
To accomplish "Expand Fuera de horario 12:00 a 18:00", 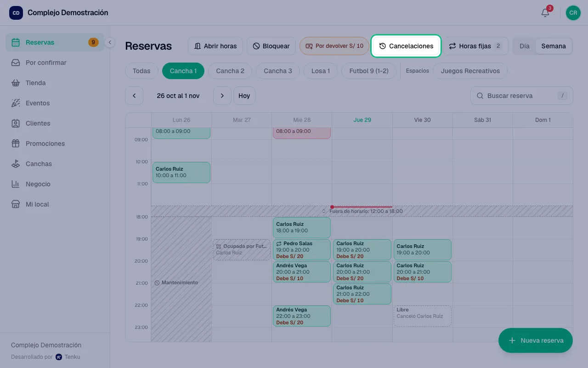I will [362, 211].
